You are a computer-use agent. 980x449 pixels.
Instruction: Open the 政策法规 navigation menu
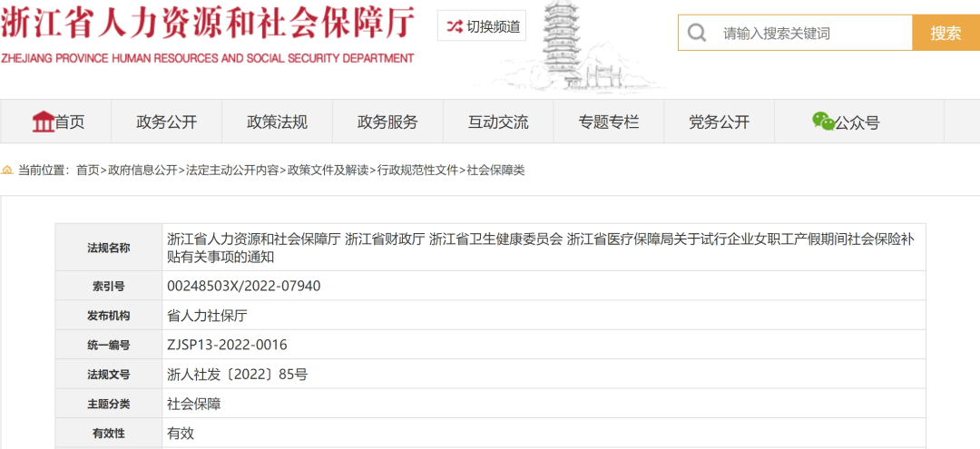pos(277,122)
